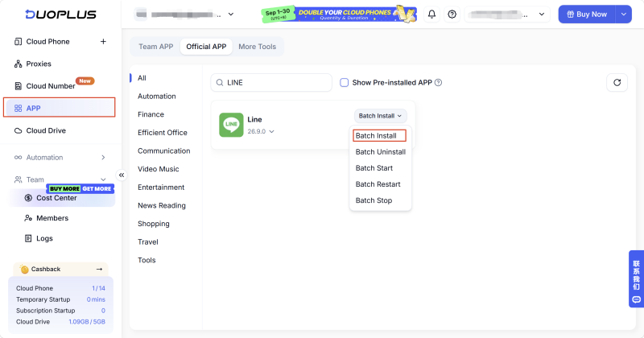Select the Video Music category
The image size is (644, 338).
coord(158,169)
